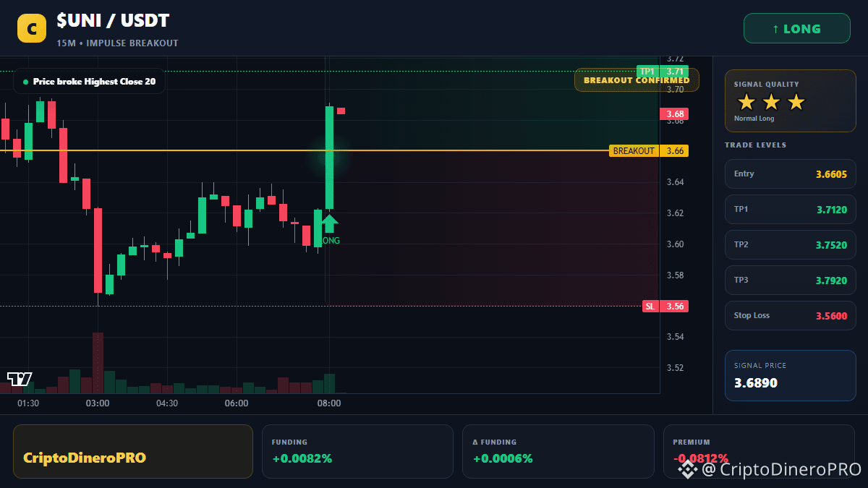Viewport: 868px width, 488px height.
Task: Click the BREAKOUT 3.66 price line tag
Action: 649,151
